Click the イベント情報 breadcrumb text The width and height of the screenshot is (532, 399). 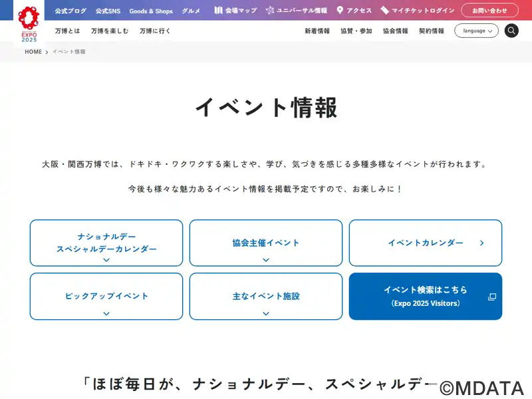69,52
